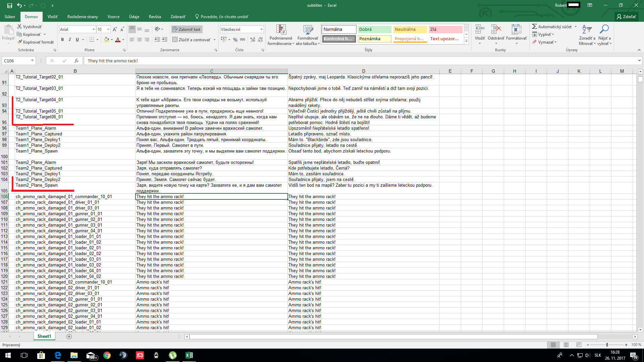Click Kopírovať formát format painter
The width and height of the screenshot is (644, 362).
coord(36,42)
